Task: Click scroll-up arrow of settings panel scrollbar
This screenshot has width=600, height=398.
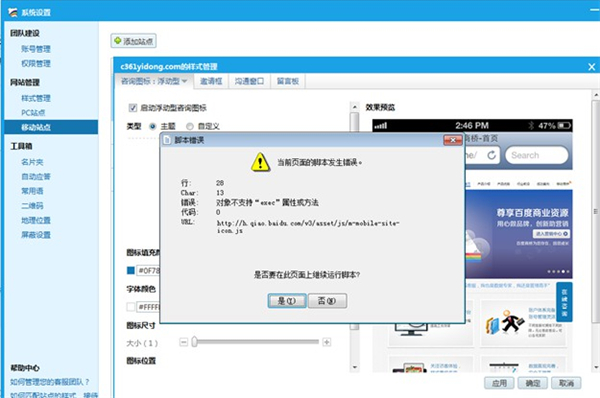Action: tap(354, 107)
